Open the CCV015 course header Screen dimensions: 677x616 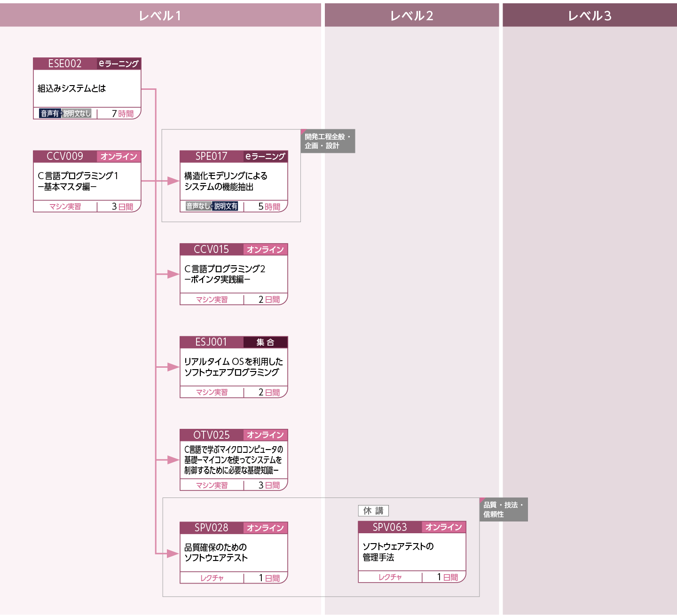point(212,249)
